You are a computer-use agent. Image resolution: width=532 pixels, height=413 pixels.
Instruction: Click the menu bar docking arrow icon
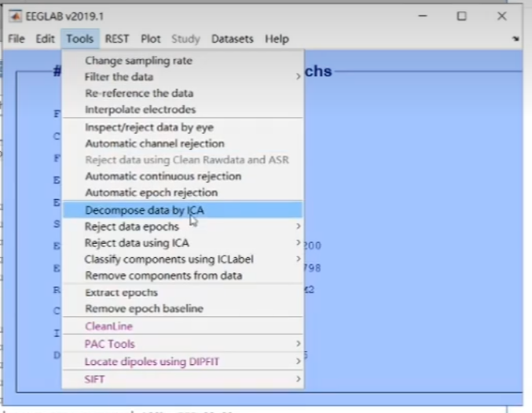click(x=515, y=39)
